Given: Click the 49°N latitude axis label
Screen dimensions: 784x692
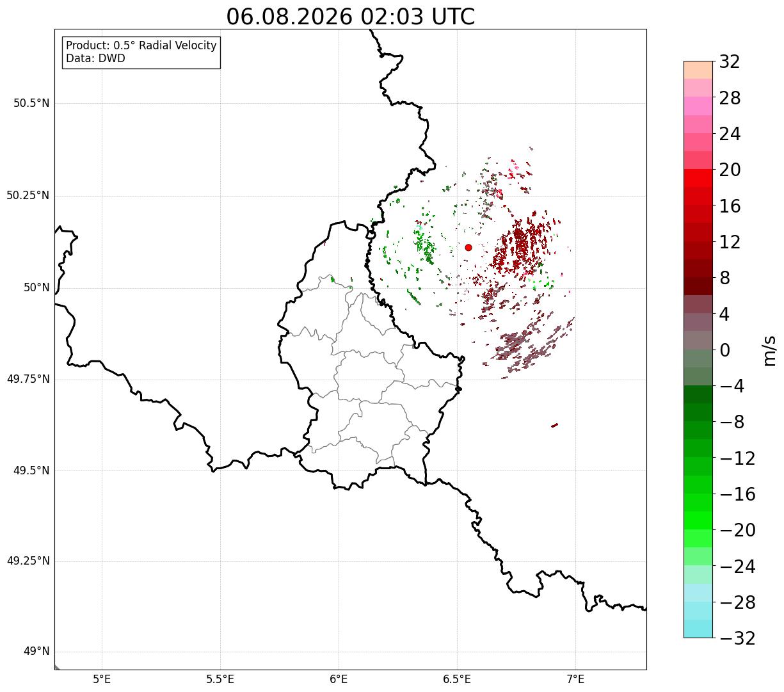Looking at the screenshot, I should (x=36, y=652).
